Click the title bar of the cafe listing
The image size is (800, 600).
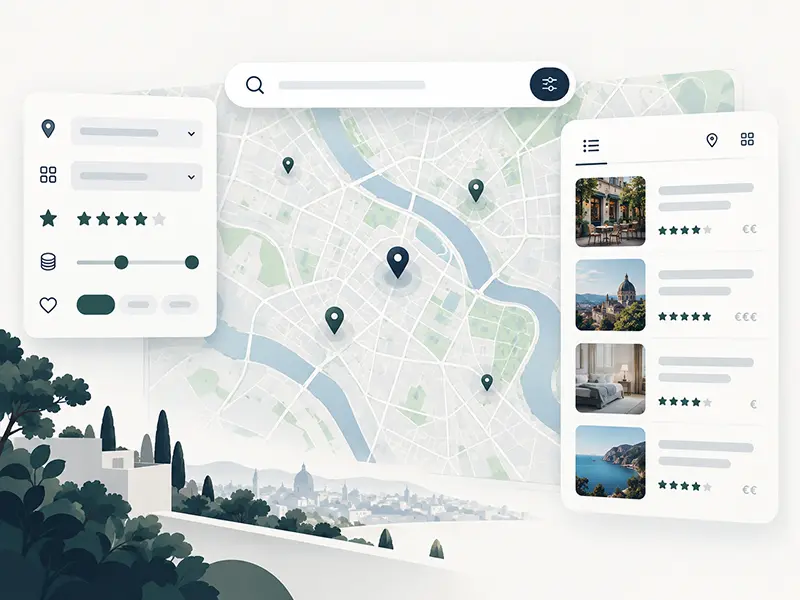click(706, 189)
